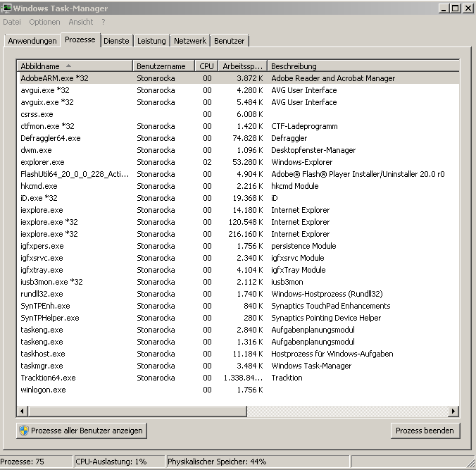
Task: Sort by Abbildname column header
Action: click(x=75, y=66)
